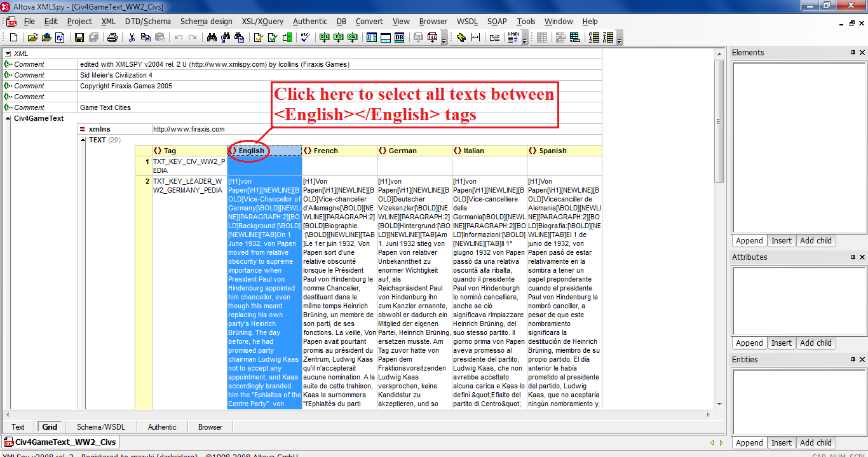Click the Replace binoculars icon

coord(239,38)
